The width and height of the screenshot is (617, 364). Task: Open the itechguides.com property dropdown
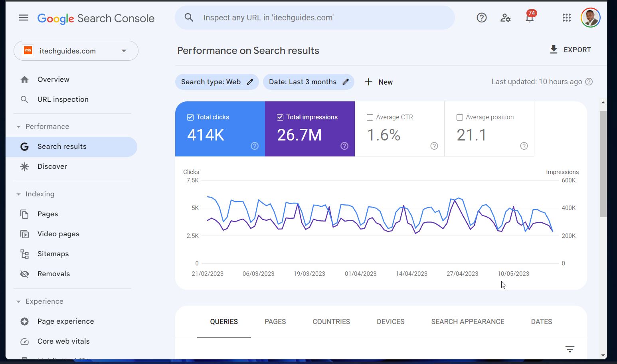tap(76, 51)
